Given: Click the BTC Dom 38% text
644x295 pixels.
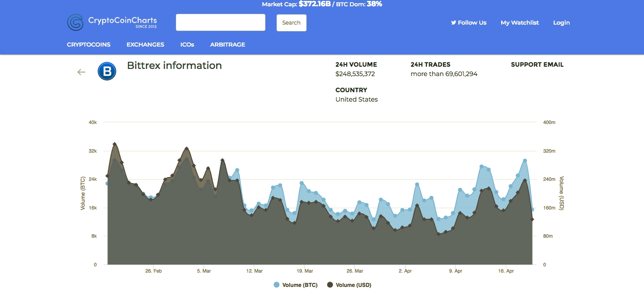Looking at the screenshot, I should point(358,4).
